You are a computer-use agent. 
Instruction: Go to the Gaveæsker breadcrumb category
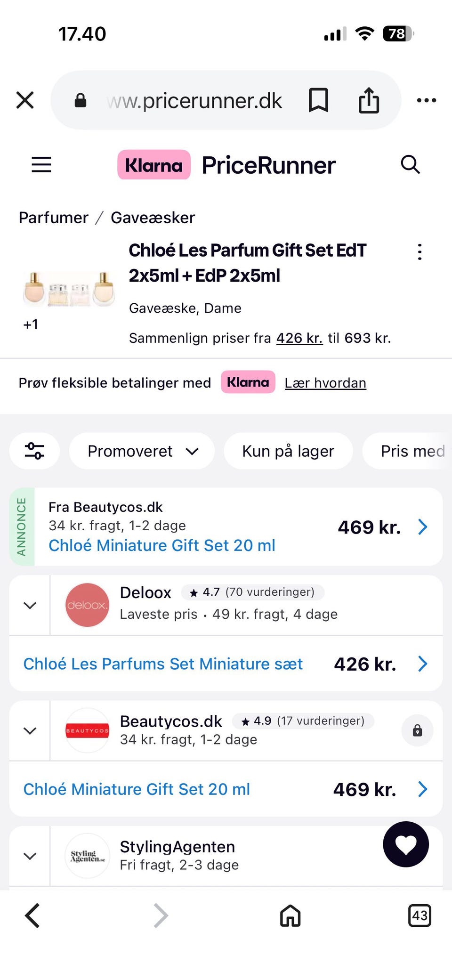153,218
